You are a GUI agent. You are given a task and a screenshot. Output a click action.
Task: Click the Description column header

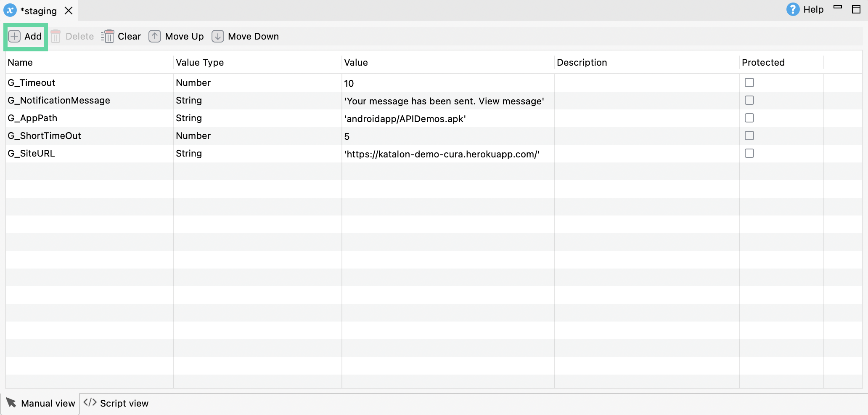click(647, 63)
